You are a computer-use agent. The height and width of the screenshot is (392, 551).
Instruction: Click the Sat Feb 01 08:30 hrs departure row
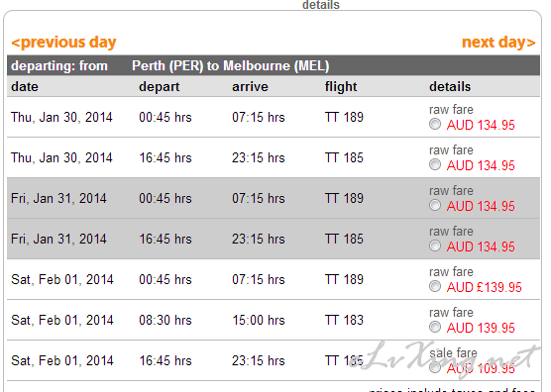(x=274, y=320)
